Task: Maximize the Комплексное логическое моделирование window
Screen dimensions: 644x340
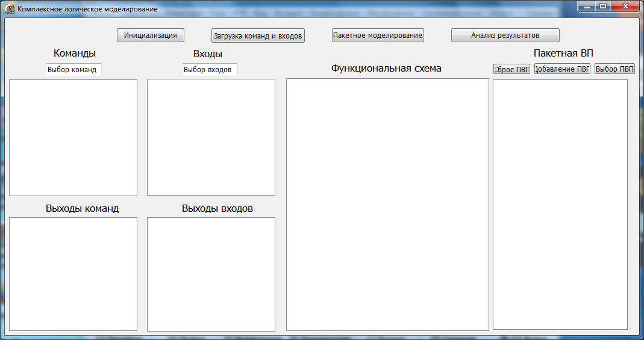Action: coord(603,6)
